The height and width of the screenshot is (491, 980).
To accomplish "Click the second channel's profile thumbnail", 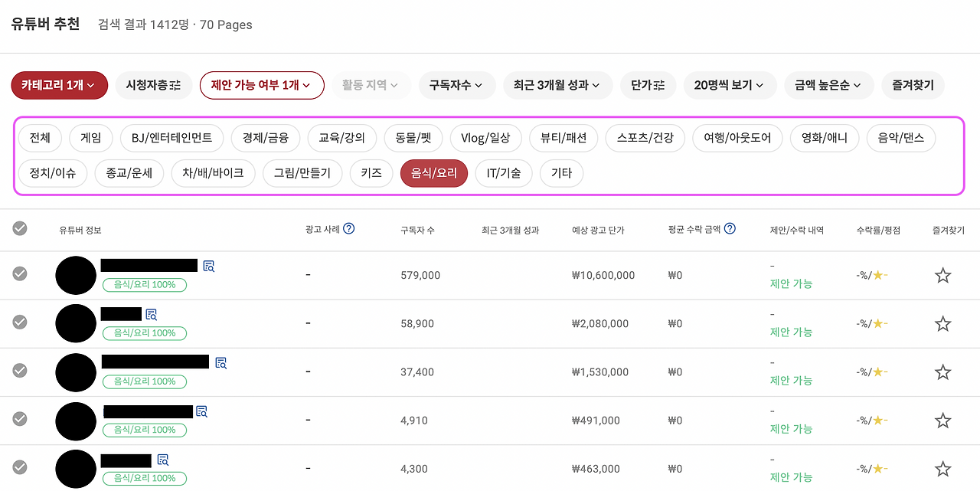I will [x=76, y=322].
